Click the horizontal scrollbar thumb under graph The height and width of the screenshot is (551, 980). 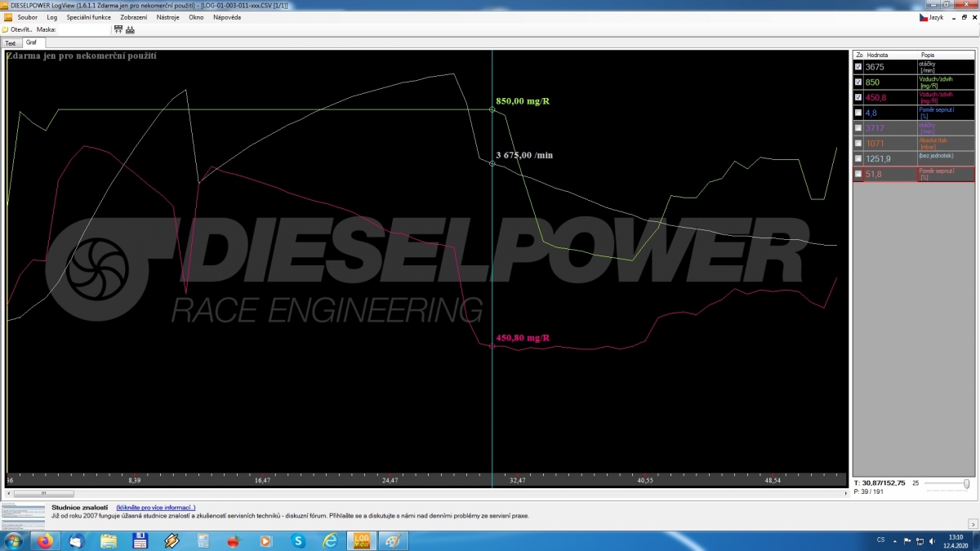[44, 493]
